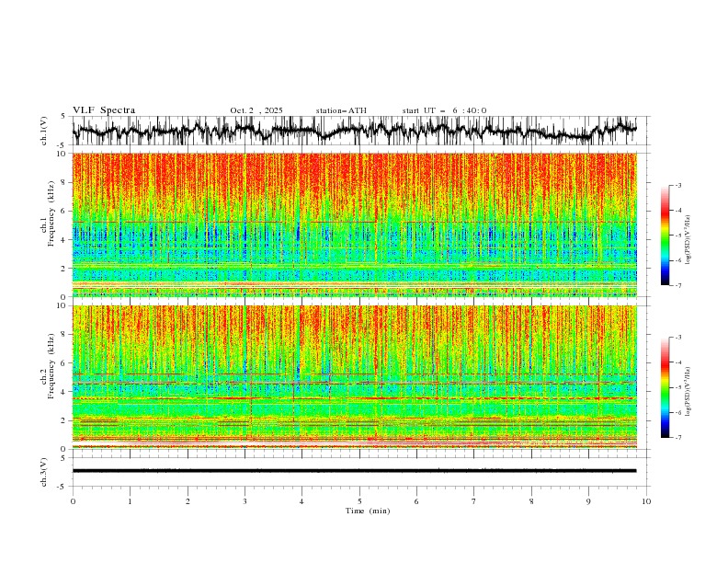Image resolution: width=728 pixels, height=563 pixels.
Task: Click the color bar next to ch.1 spectrogram
Action: [665, 235]
